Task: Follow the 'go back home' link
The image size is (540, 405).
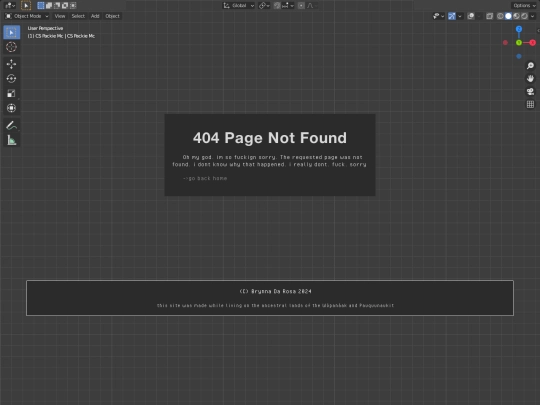Action: (205, 178)
